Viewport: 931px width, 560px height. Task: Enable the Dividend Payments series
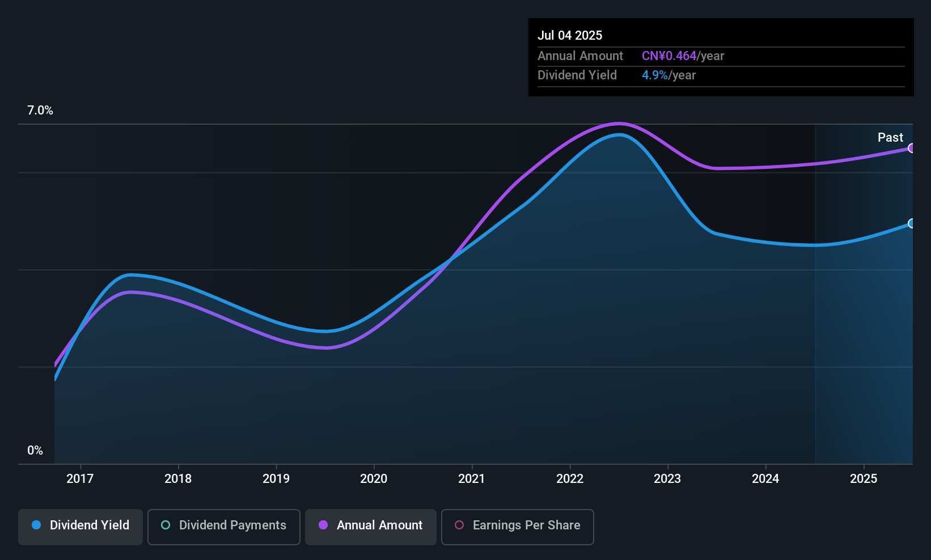(224, 527)
